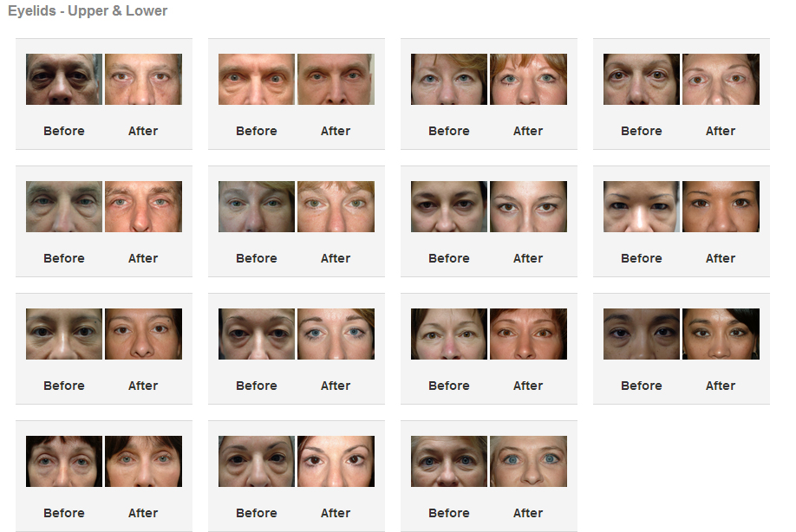The width and height of the screenshot is (796, 532).
Task: Open the After photo in row one, first card
Action: pos(144,79)
